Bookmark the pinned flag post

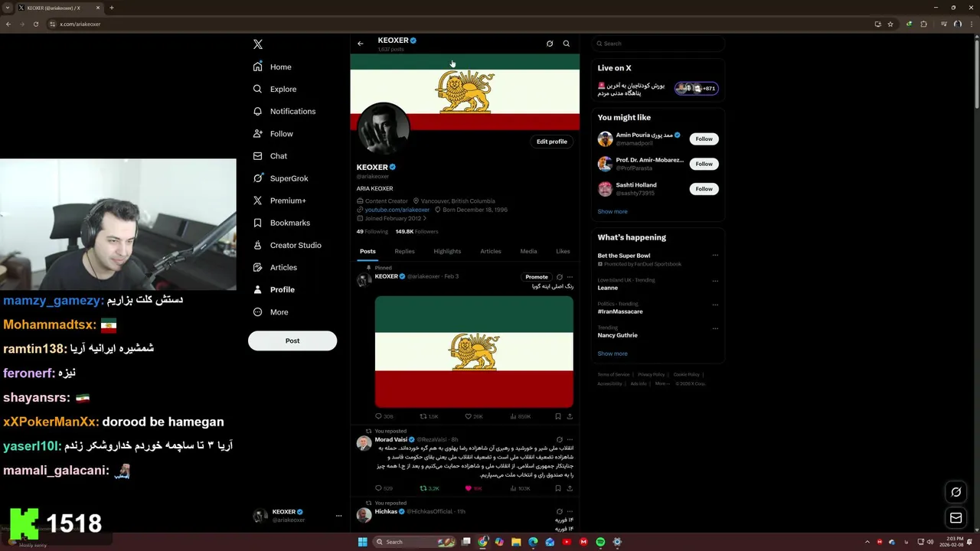point(558,416)
